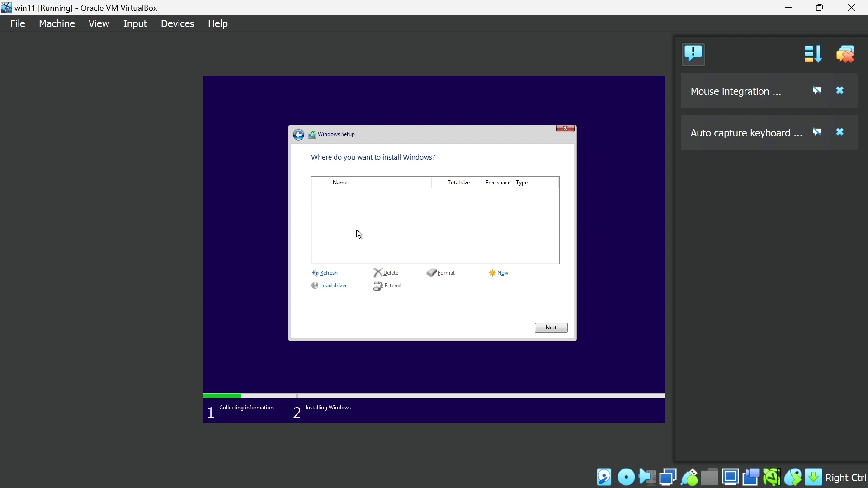Click the hard disk activity status icon

[x=604, y=477]
